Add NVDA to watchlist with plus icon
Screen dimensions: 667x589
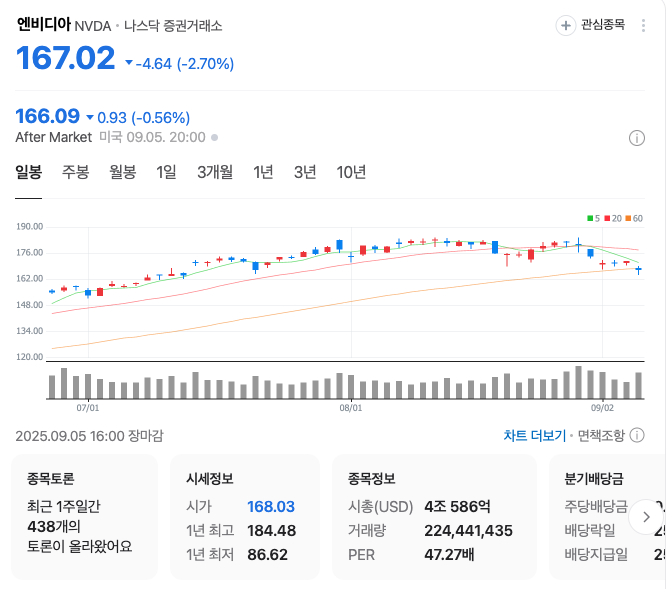(565, 26)
